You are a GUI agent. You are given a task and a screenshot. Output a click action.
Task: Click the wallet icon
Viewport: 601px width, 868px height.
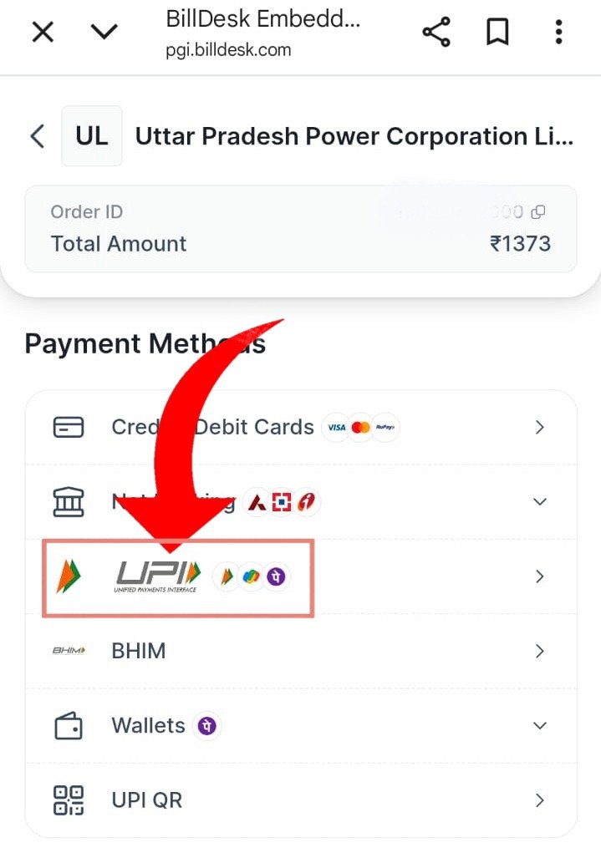(x=68, y=726)
